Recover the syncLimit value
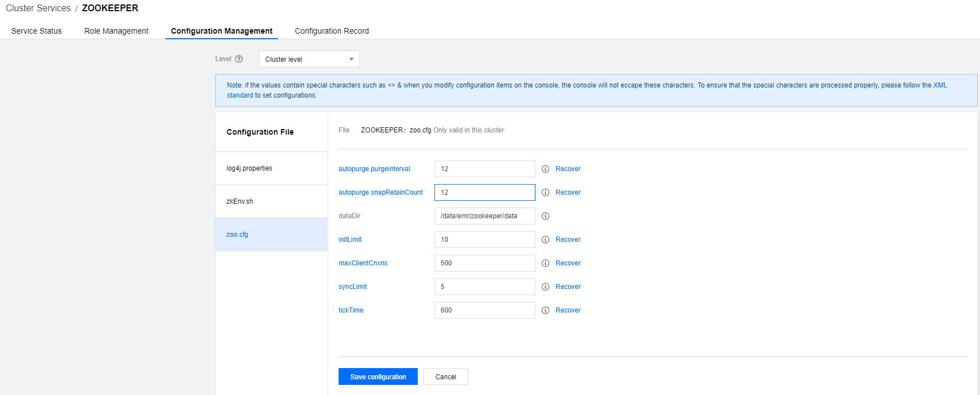This screenshot has height=395, width=980. [568, 287]
